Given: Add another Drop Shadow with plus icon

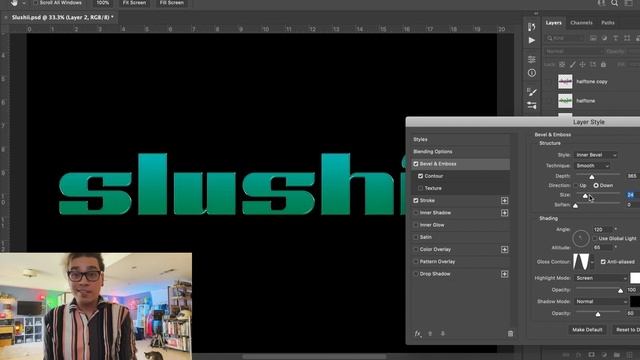Looking at the screenshot, I should tap(504, 274).
